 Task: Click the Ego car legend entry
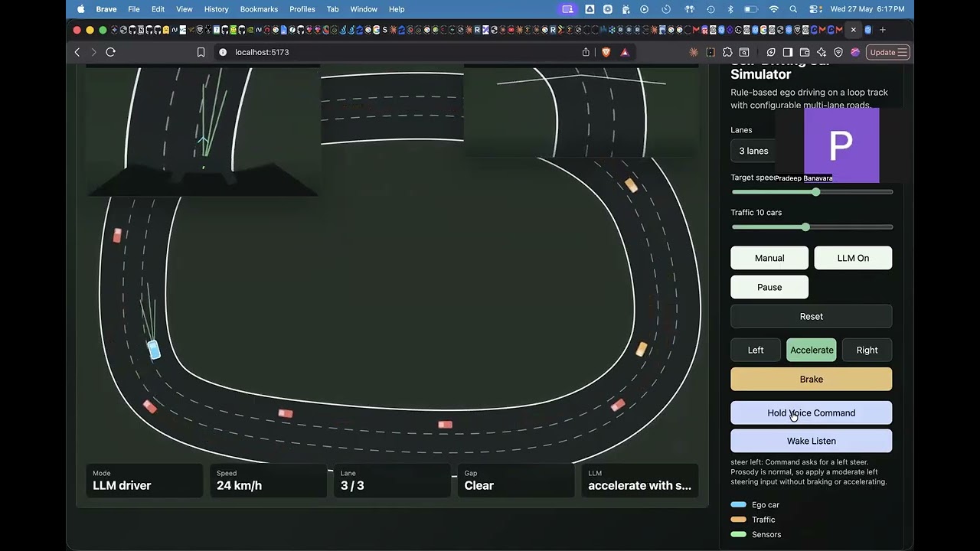pos(756,505)
